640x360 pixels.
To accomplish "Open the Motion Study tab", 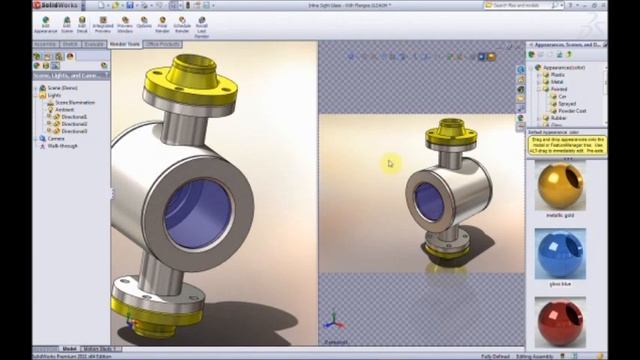I will pos(101,349).
